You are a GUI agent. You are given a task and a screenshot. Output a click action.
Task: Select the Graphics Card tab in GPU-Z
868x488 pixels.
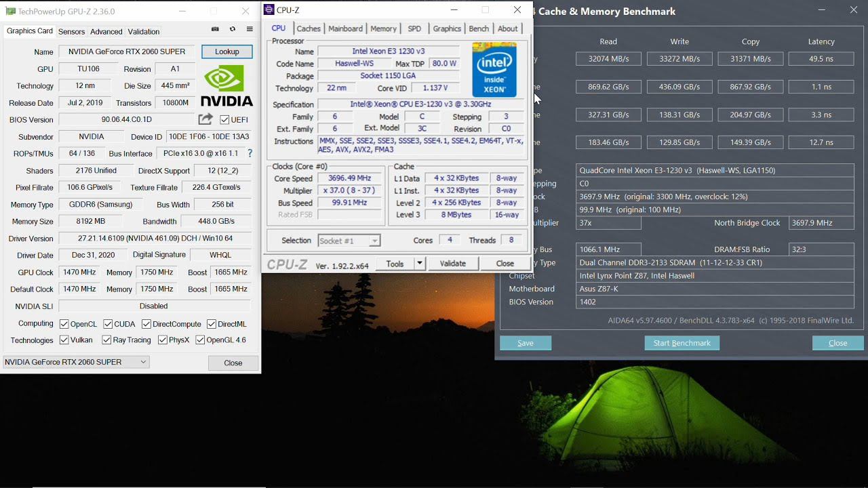pyautogui.click(x=30, y=31)
